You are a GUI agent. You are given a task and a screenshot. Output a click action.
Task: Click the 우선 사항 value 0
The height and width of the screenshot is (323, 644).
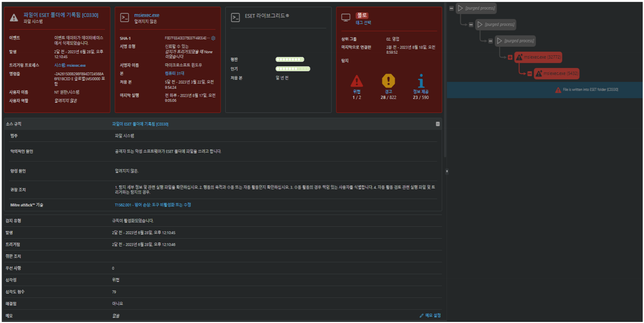113,268
